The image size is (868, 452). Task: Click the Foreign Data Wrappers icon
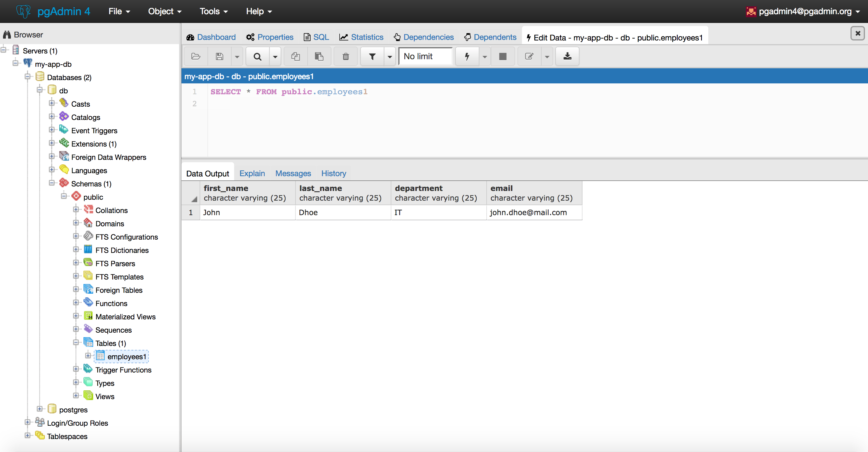coord(64,156)
